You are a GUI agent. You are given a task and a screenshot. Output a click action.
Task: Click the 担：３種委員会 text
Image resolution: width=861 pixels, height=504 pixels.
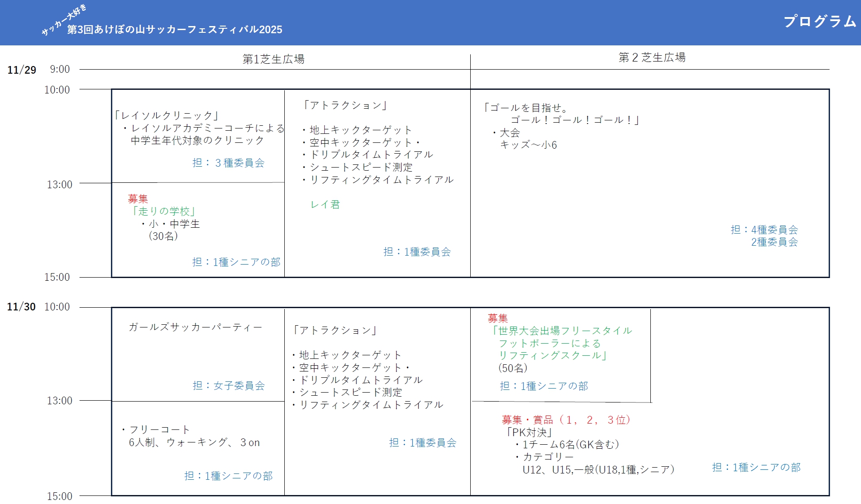(x=228, y=163)
